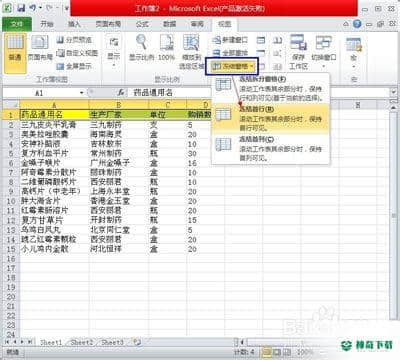
Task: Switch to Page Layout view in status bar
Action: [x=277, y=352]
